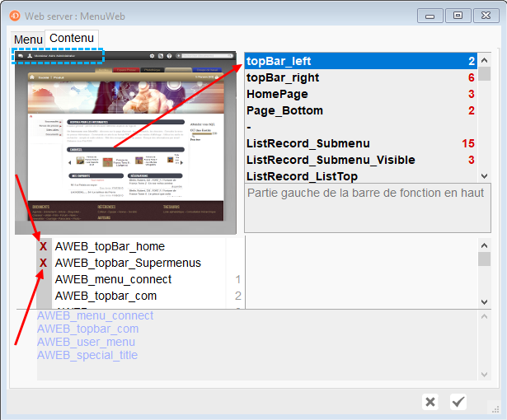Toggle the X mark beside AWEB_topbar_Supermenus
507x420 pixels.
coord(44,263)
